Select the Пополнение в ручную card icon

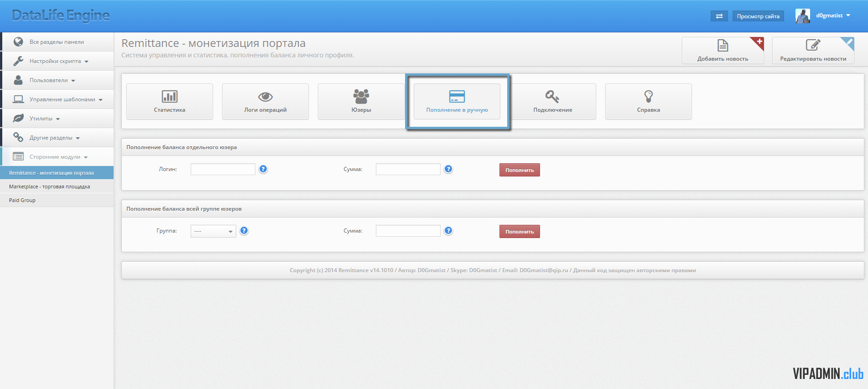457,96
